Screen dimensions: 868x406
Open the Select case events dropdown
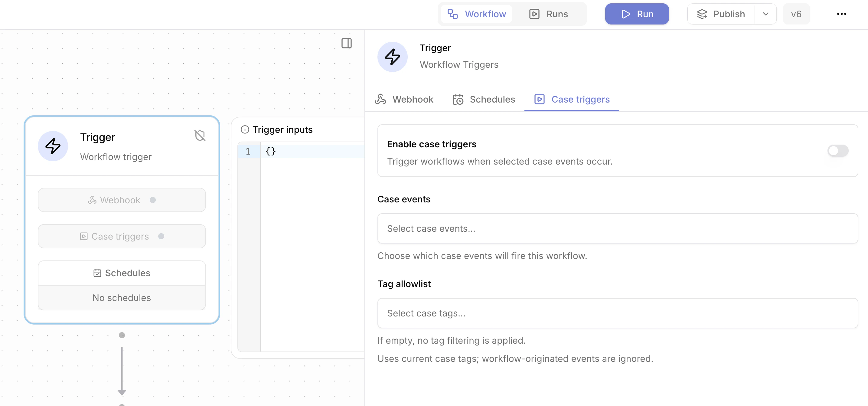click(x=617, y=228)
